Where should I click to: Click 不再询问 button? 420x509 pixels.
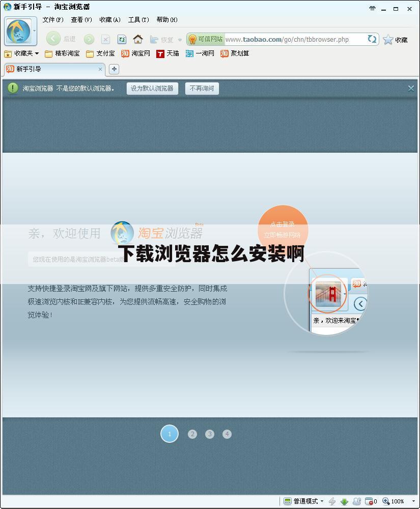click(x=202, y=88)
